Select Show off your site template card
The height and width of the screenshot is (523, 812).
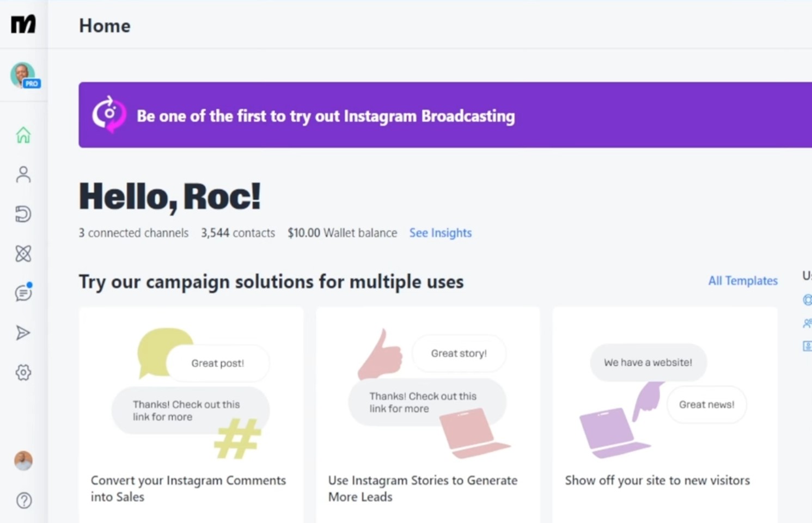coord(665,415)
